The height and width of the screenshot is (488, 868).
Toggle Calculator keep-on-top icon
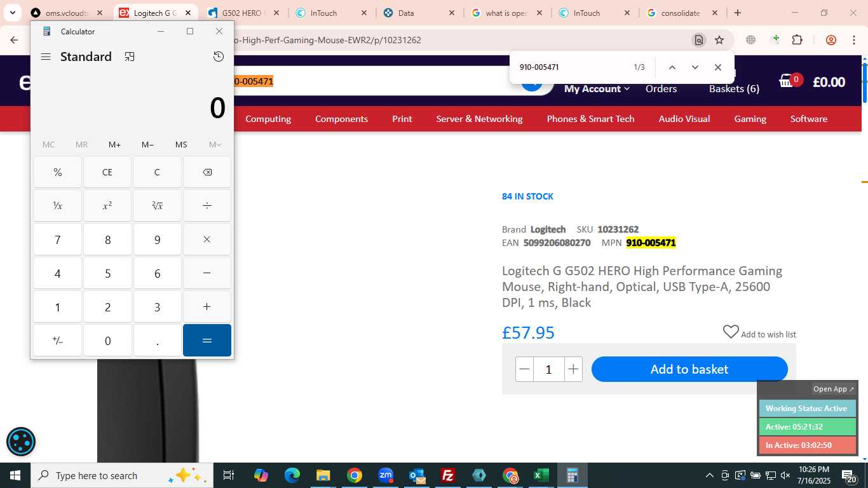click(x=130, y=57)
